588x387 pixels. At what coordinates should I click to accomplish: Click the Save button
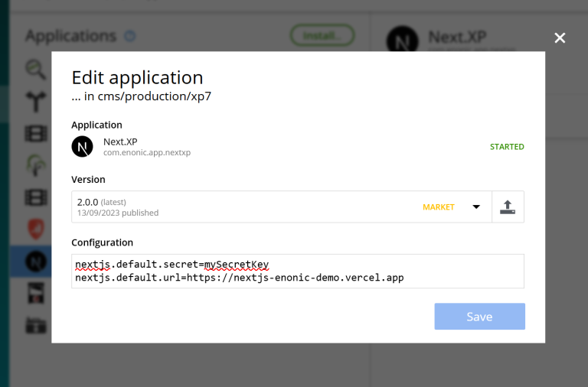[x=479, y=317]
